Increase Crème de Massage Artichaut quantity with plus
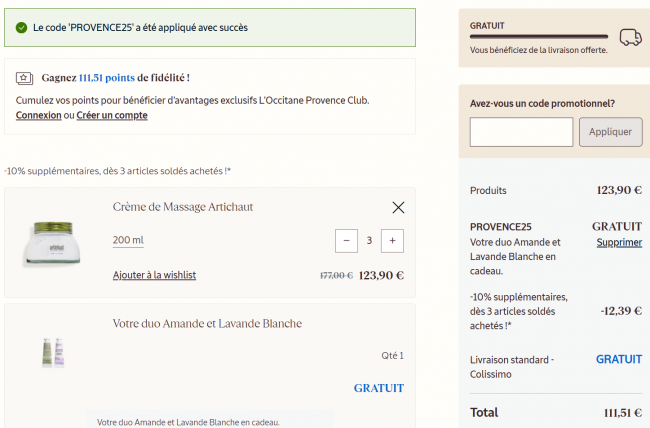This screenshot has width=650, height=428. (392, 241)
